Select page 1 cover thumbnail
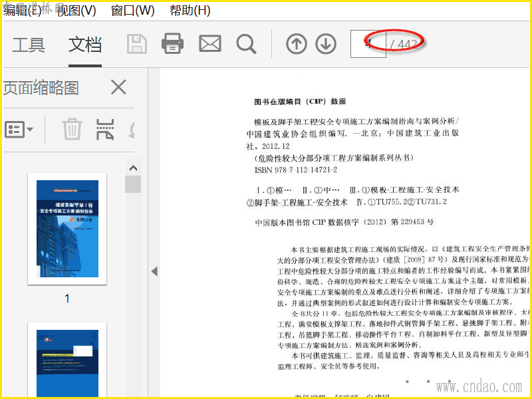Image resolution: width=532 pixels, height=399 pixels. click(67, 229)
